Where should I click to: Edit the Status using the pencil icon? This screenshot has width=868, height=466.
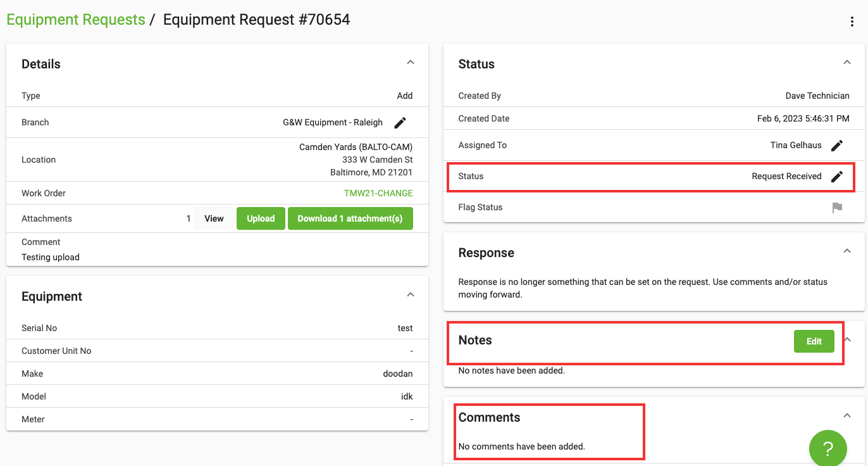click(x=836, y=176)
